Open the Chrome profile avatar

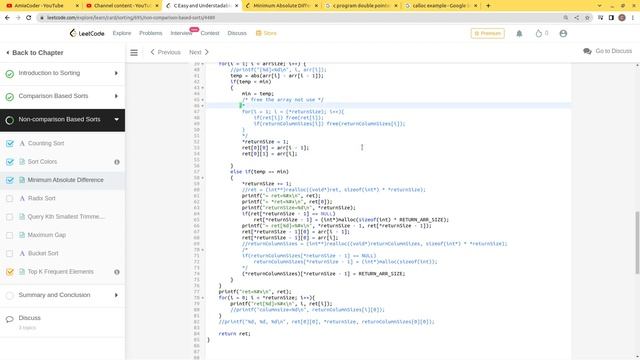pyautogui.click(x=622, y=18)
